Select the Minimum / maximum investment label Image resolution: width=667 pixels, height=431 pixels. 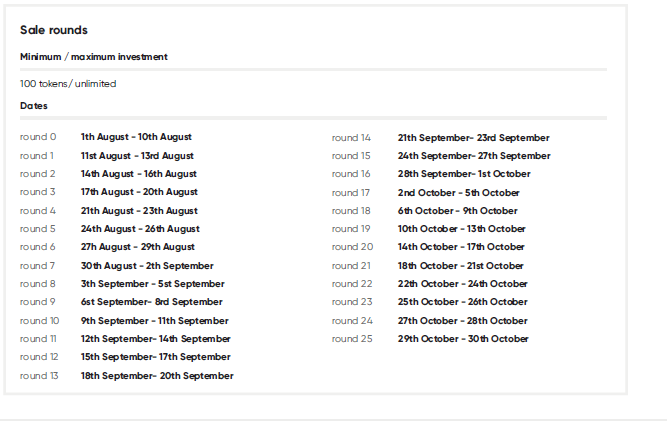coord(94,57)
